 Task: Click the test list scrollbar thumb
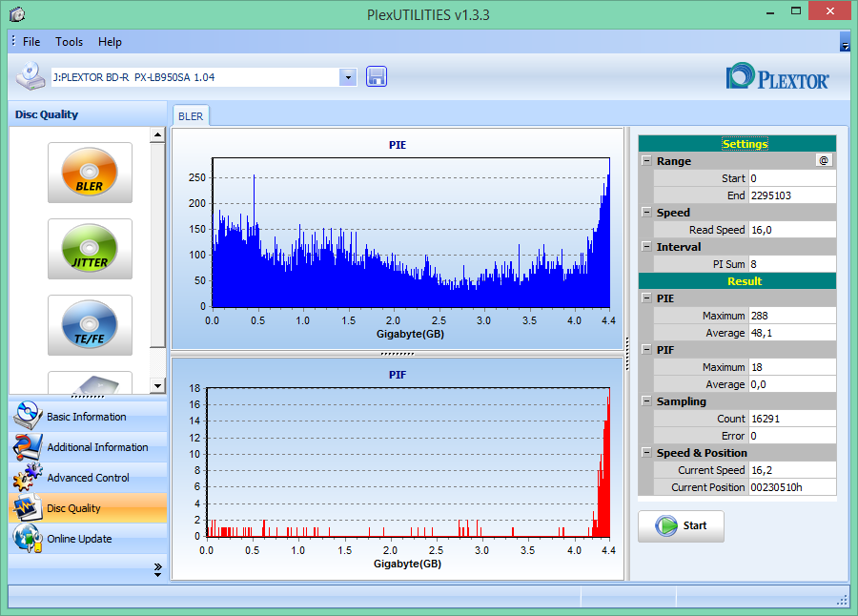[157, 245]
